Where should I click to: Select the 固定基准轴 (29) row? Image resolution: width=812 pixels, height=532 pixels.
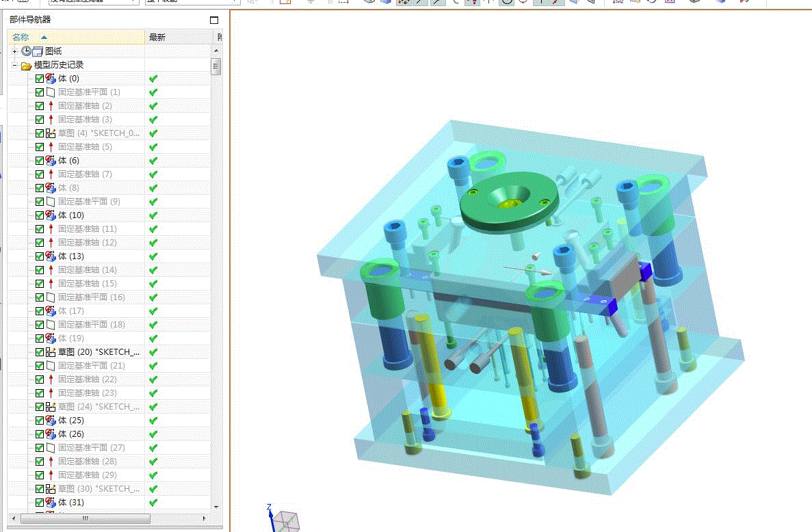coord(109,475)
